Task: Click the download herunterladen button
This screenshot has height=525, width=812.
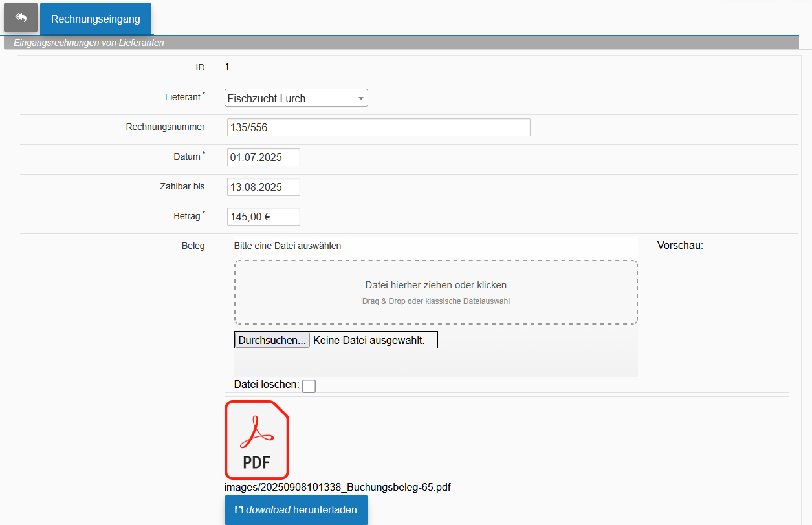Action: coord(296,510)
